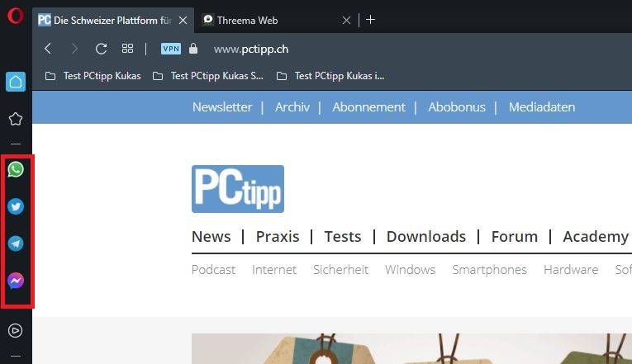Open the sidebar Home workspace icon
Screen dimensions: 632x364
[x=16, y=82]
